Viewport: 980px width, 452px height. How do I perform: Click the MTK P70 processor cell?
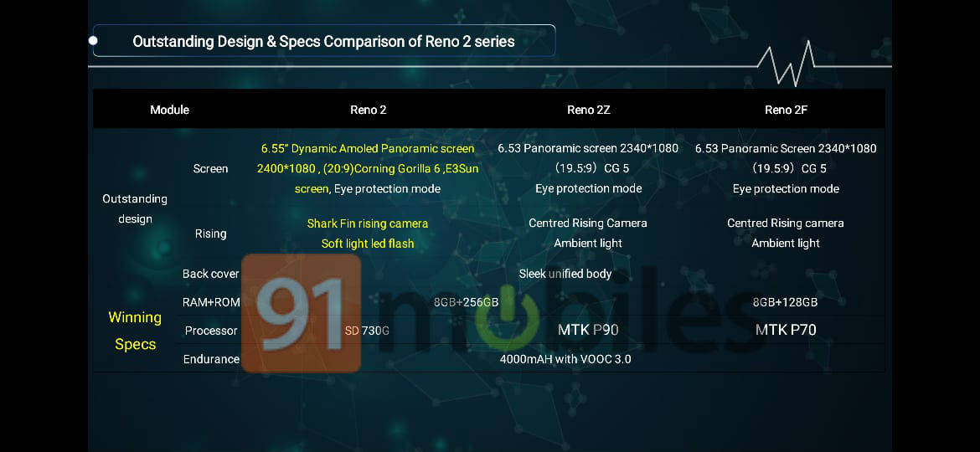pyautogui.click(x=786, y=330)
